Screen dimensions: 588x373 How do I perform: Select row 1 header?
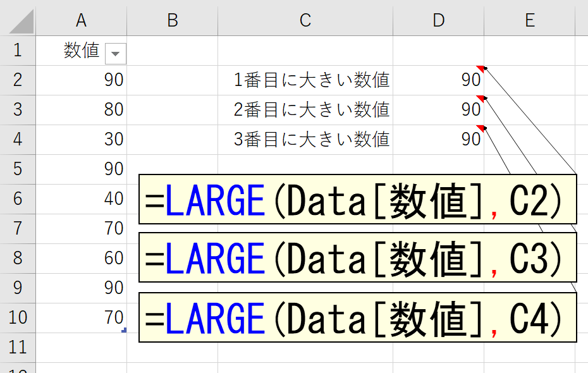18,51
